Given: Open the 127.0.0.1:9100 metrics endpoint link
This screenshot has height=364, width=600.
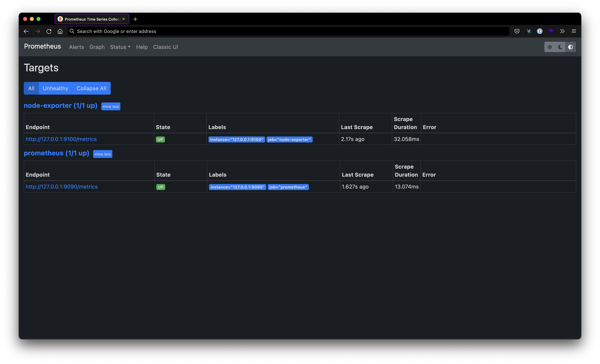Looking at the screenshot, I should click(61, 139).
